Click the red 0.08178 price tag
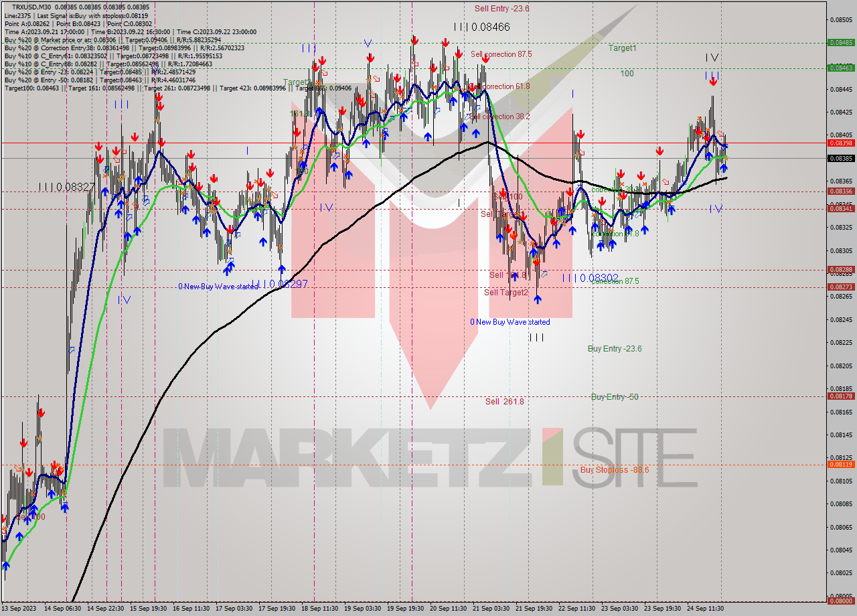The width and height of the screenshot is (857, 616). point(841,396)
